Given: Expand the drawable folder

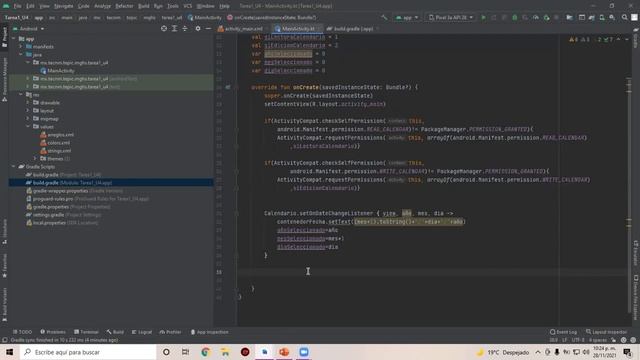Looking at the screenshot, I should point(28,102).
